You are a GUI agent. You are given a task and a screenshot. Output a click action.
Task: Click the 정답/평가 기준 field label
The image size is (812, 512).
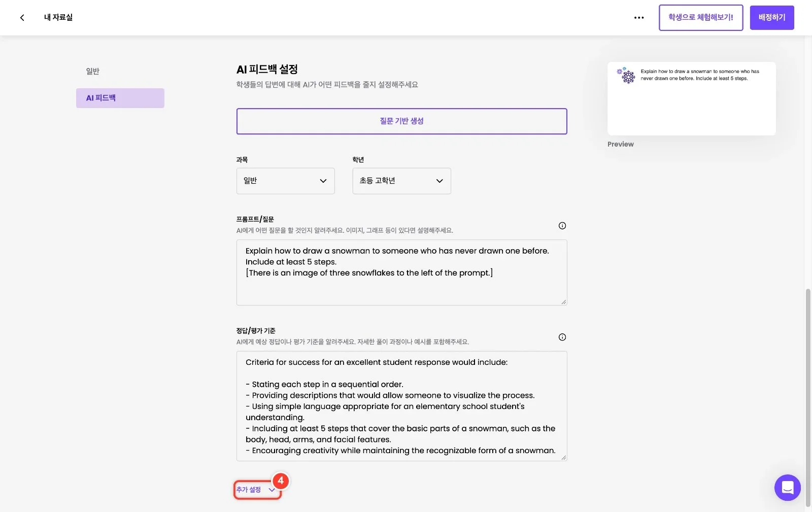[x=256, y=331]
